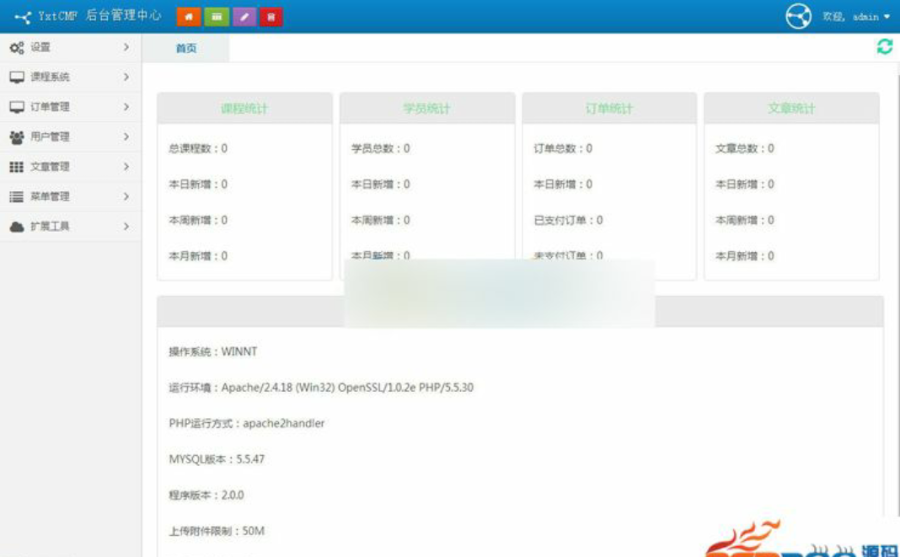Click the users icon beside 用户管理
The height and width of the screenshot is (557, 900).
(17, 137)
